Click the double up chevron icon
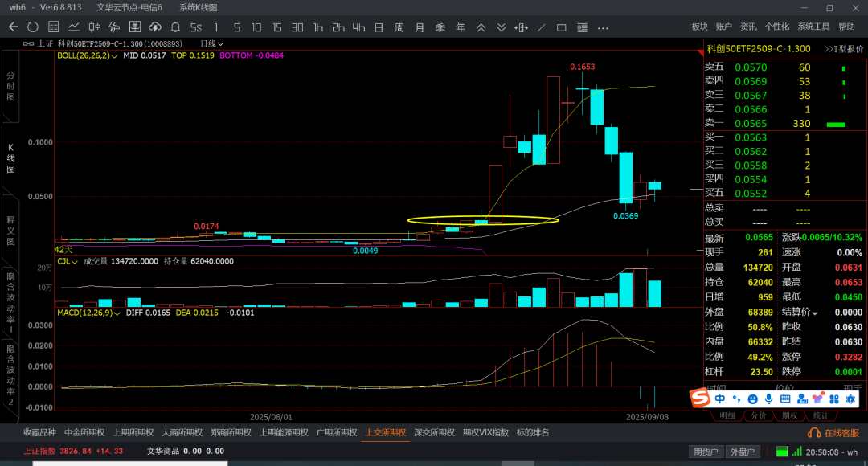The height and width of the screenshot is (466, 868). pos(481,27)
